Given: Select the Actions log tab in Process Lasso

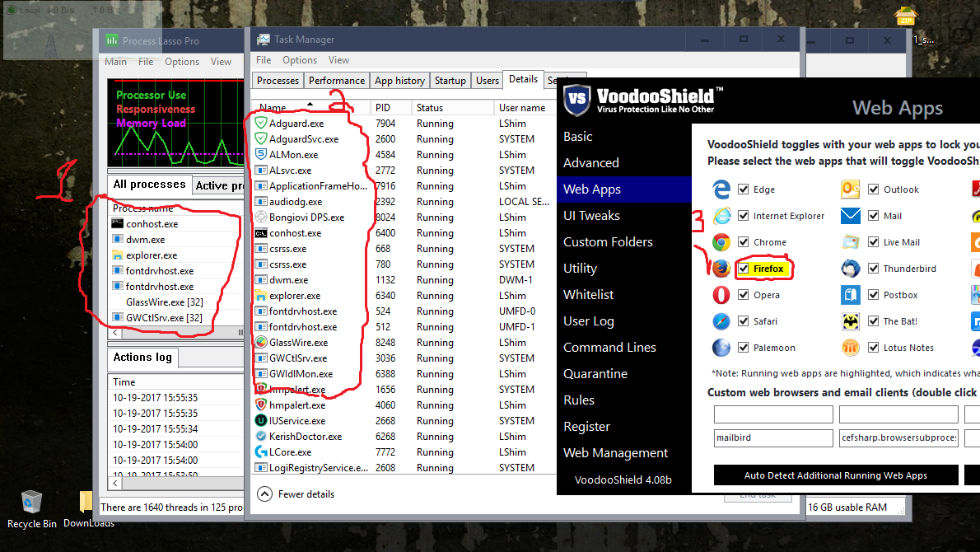Looking at the screenshot, I should pyautogui.click(x=142, y=357).
